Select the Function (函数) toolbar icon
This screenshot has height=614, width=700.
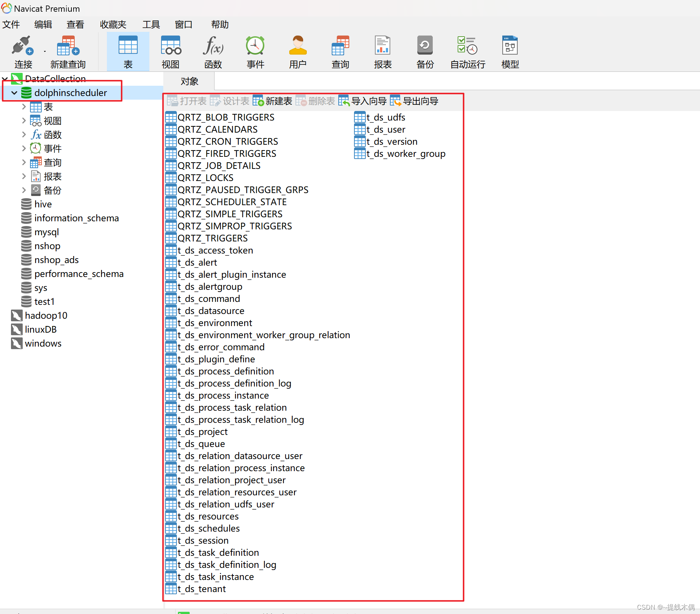tap(213, 52)
